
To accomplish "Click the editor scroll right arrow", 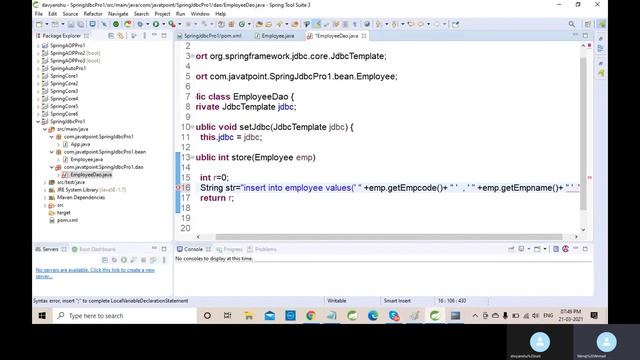I will [576, 237].
